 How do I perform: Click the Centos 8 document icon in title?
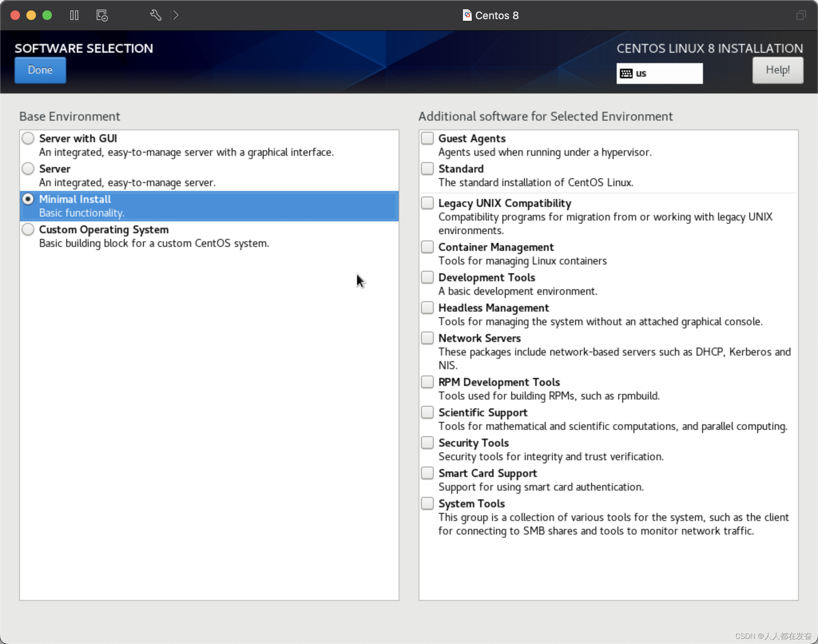(x=467, y=15)
